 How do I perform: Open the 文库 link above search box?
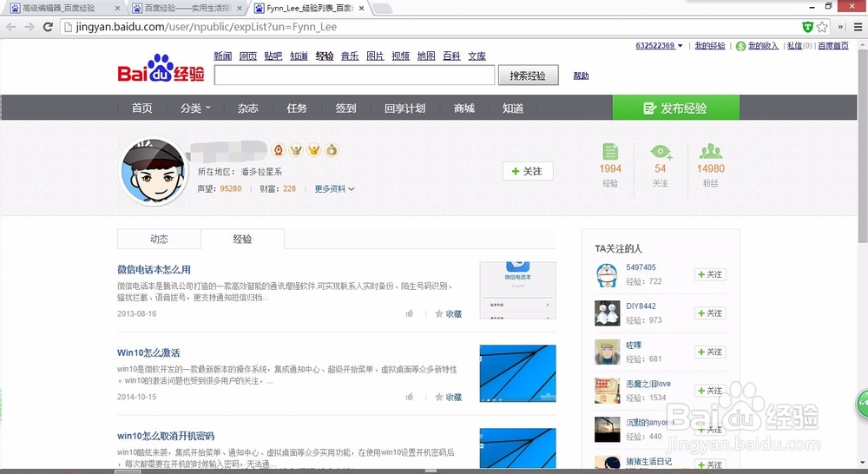pyautogui.click(x=477, y=56)
